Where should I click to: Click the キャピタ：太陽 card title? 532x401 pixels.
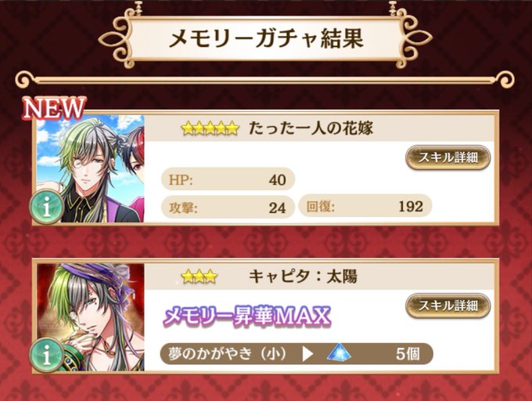303,276
